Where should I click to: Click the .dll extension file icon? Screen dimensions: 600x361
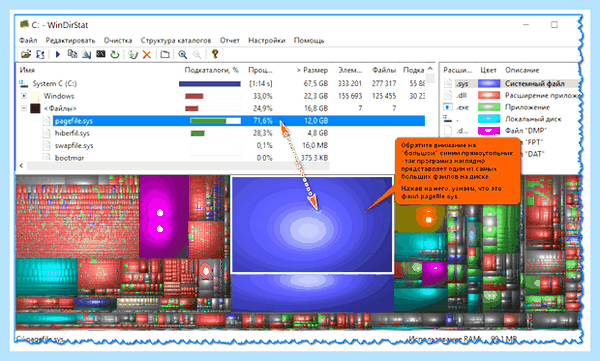[x=448, y=95]
